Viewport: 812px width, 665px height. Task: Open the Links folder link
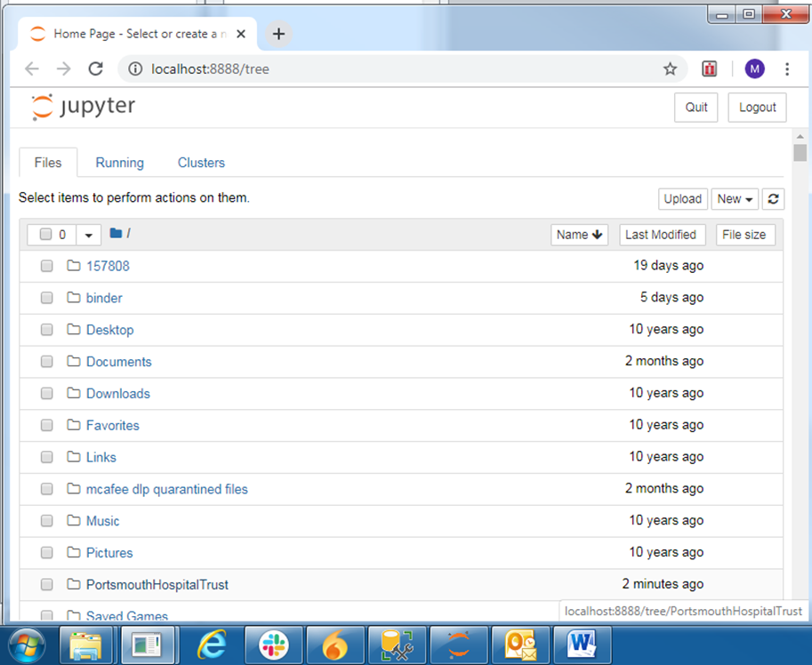click(101, 458)
